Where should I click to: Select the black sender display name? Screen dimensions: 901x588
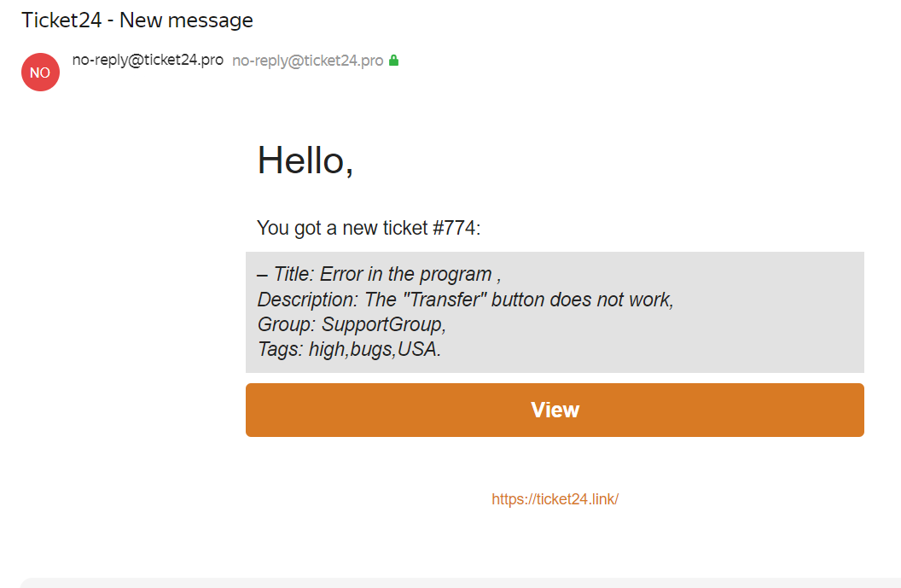click(148, 61)
